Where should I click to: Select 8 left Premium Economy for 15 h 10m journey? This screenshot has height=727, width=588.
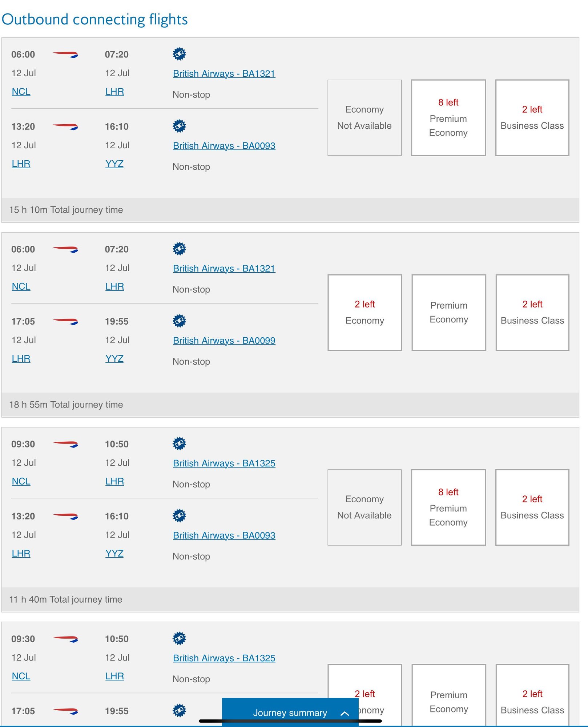448,118
